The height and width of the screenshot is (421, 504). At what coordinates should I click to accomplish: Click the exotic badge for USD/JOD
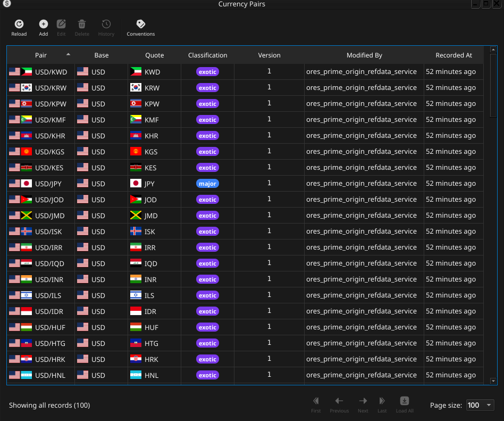(x=207, y=200)
